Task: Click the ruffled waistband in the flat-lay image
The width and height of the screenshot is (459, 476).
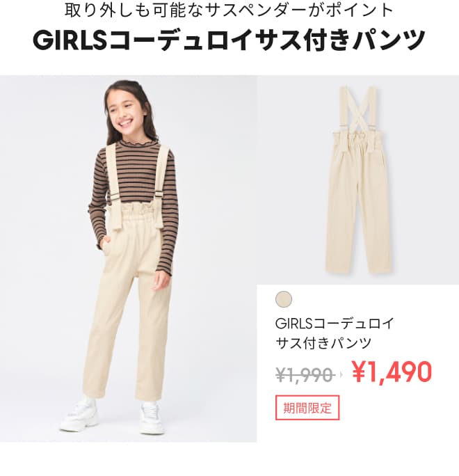Action: click(x=358, y=140)
